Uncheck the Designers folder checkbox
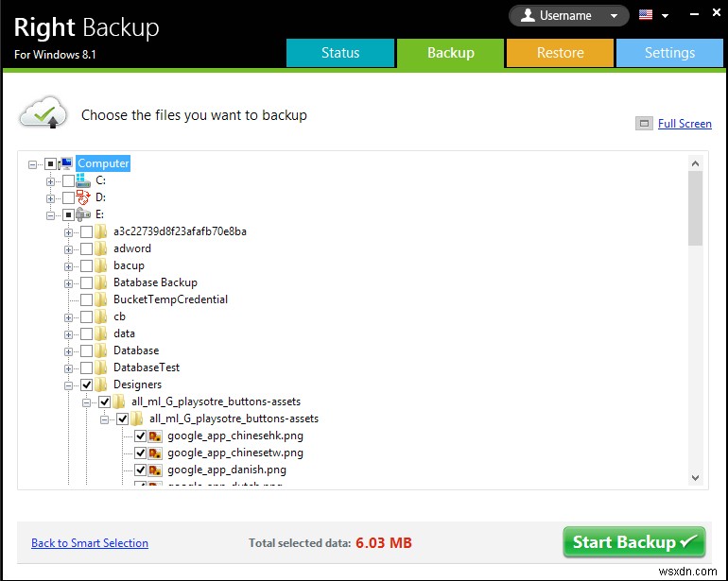 click(x=86, y=384)
